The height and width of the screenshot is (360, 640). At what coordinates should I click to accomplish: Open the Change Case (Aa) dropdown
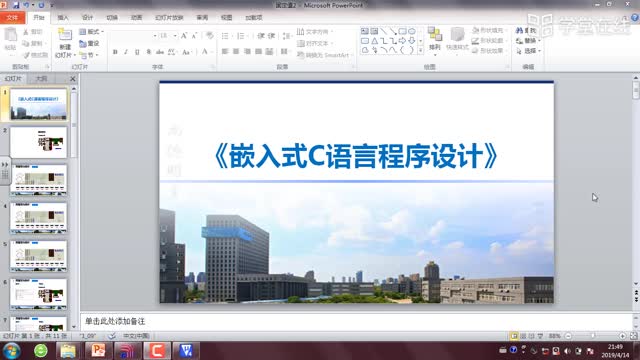click(x=187, y=52)
